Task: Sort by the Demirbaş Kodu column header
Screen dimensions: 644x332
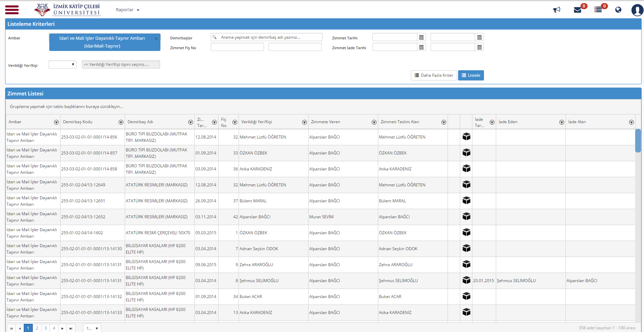Action: point(77,122)
